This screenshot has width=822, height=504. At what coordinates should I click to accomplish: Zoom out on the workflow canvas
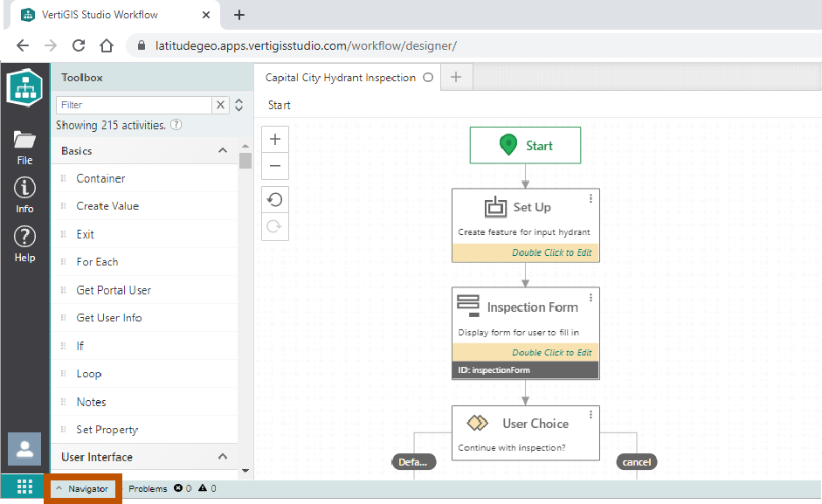coord(275,166)
